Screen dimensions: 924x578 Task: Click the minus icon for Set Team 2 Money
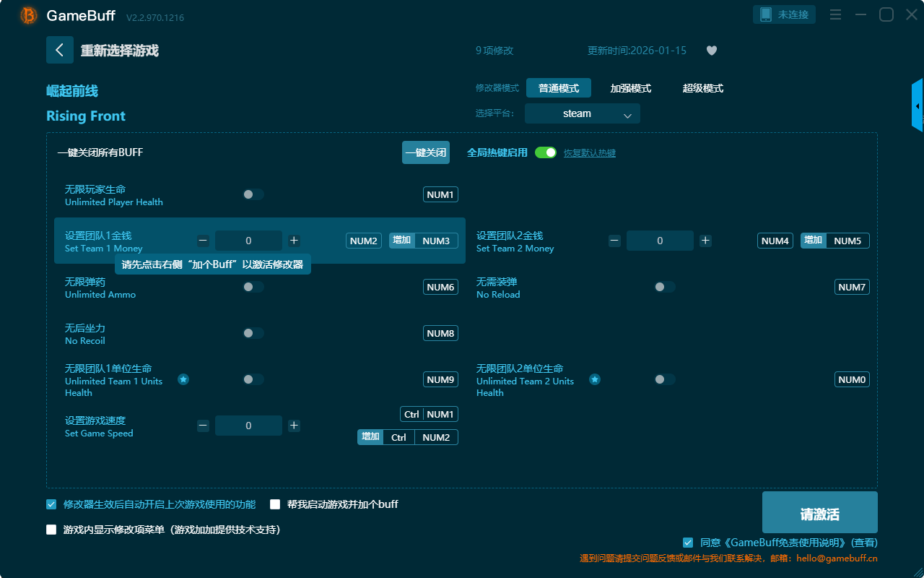coord(614,241)
